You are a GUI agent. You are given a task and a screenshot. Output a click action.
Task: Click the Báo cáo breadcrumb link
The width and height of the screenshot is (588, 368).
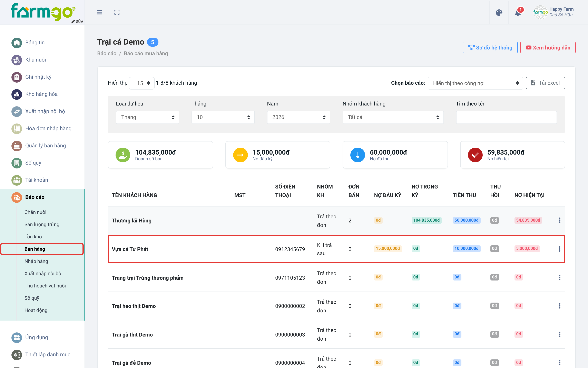[107, 53]
